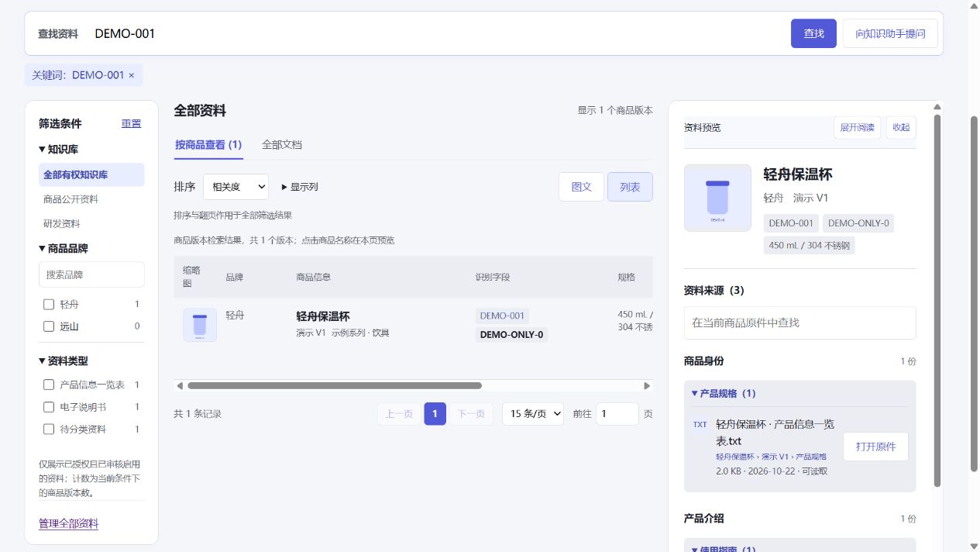Click the DEMO-001 tag in the preview panel
Image resolution: width=980 pixels, height=552 pixels.
click(791, 223)
